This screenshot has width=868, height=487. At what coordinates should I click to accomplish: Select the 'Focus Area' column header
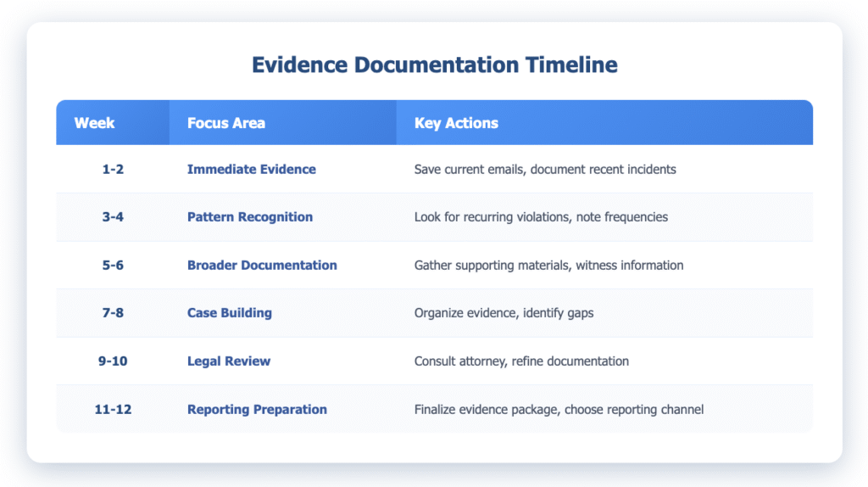(x=283, y=122)
